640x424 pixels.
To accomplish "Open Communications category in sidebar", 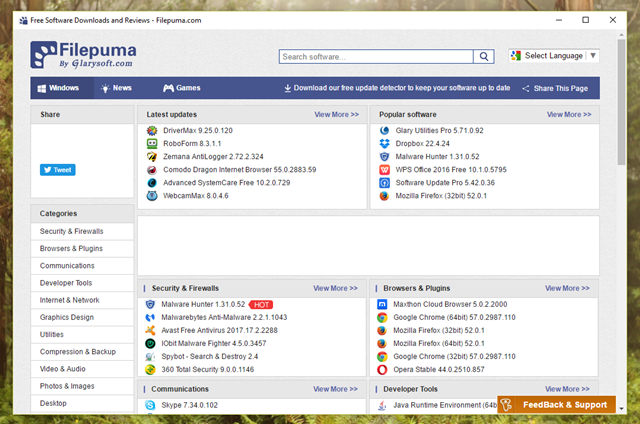I will (x=82, y=266).
